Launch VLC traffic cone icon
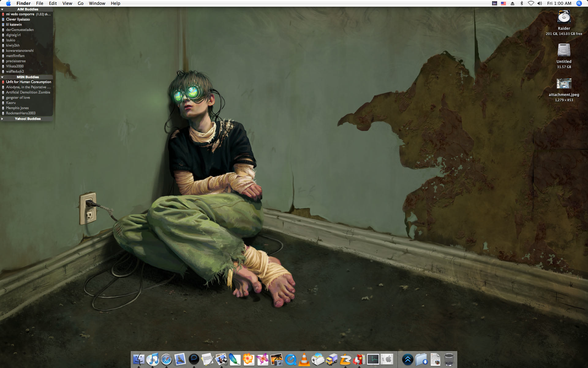588x368 pixels. coord(304,359)
